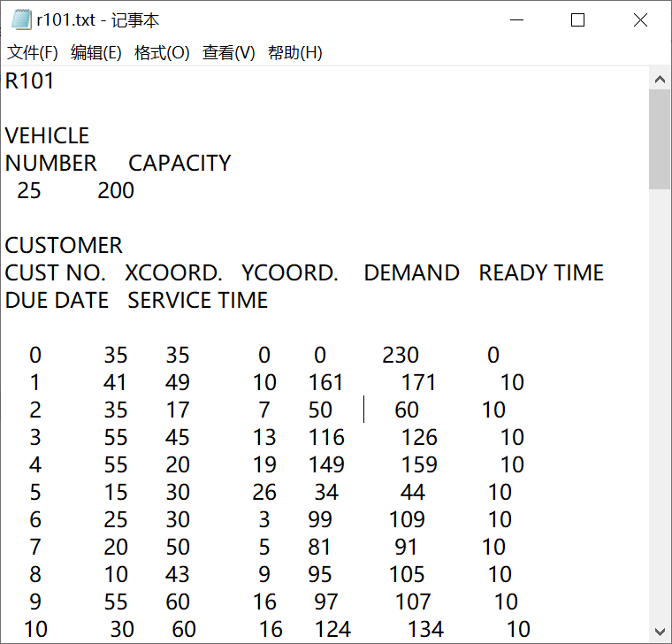Click the READY TIME header text
This screenshot has height=644, width=672.
(x=541, y=273)
